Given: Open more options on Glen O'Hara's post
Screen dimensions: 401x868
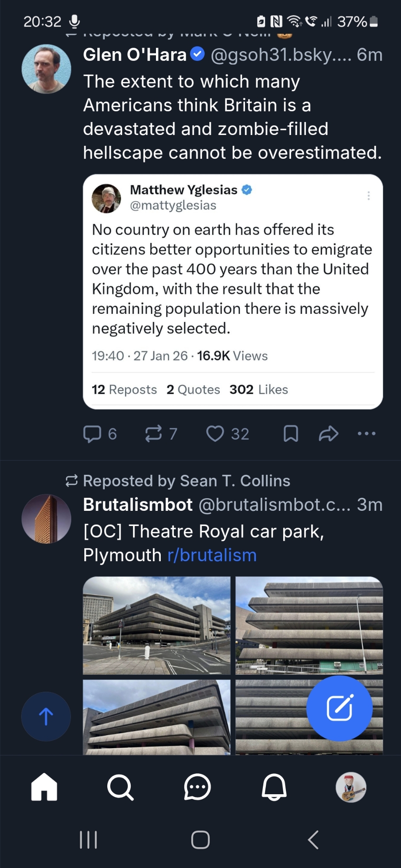Looking at the screenshot, I should coord(367,434).
